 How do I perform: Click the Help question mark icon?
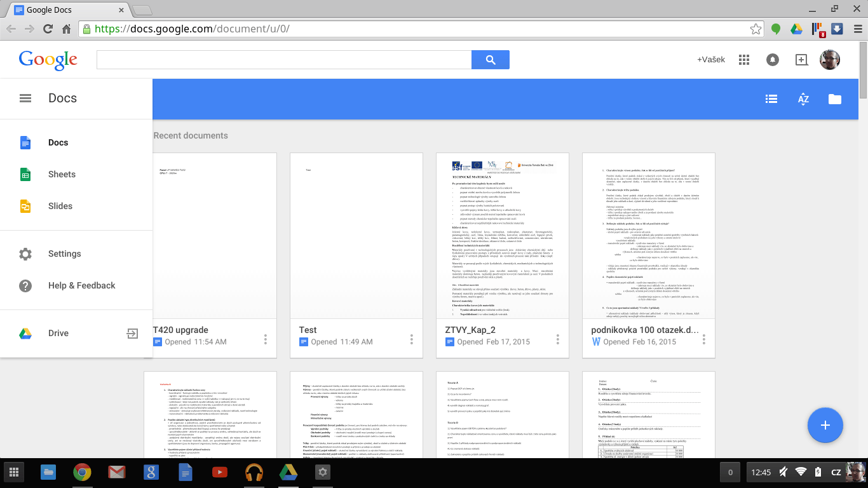(x=25, y=285)
